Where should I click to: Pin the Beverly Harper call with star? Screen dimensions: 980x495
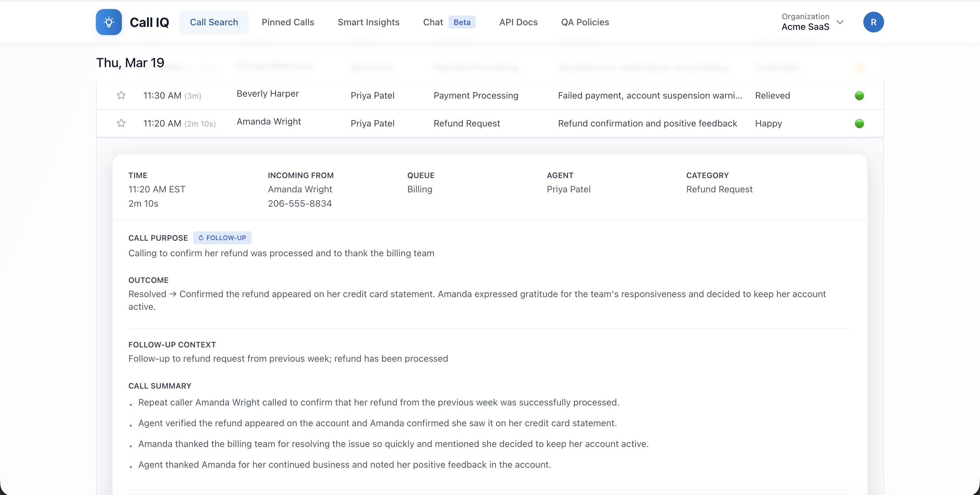[121, 95]
